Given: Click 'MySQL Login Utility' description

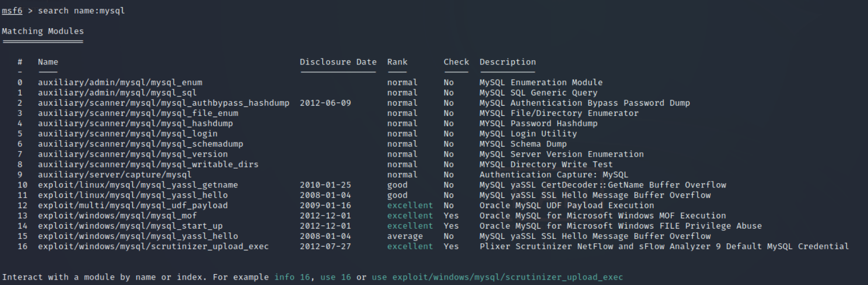Looking at the screenshot, I should coord(528,134).
